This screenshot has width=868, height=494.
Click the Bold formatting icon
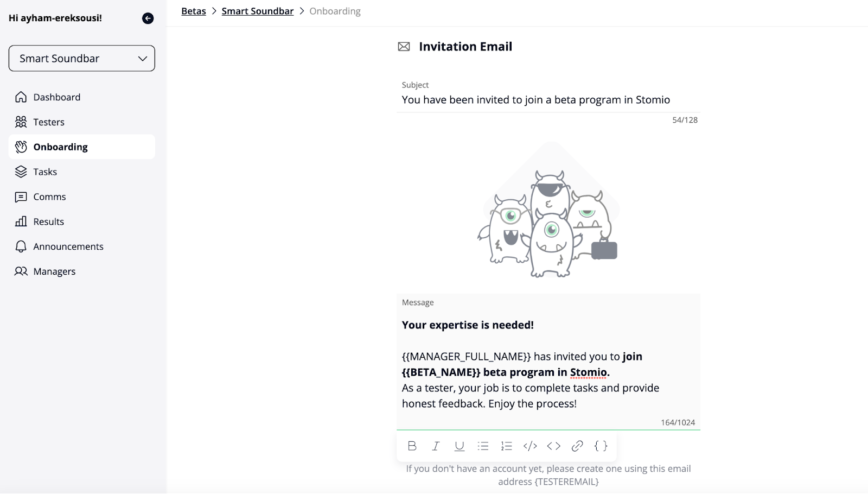click(x=412, y=446)
